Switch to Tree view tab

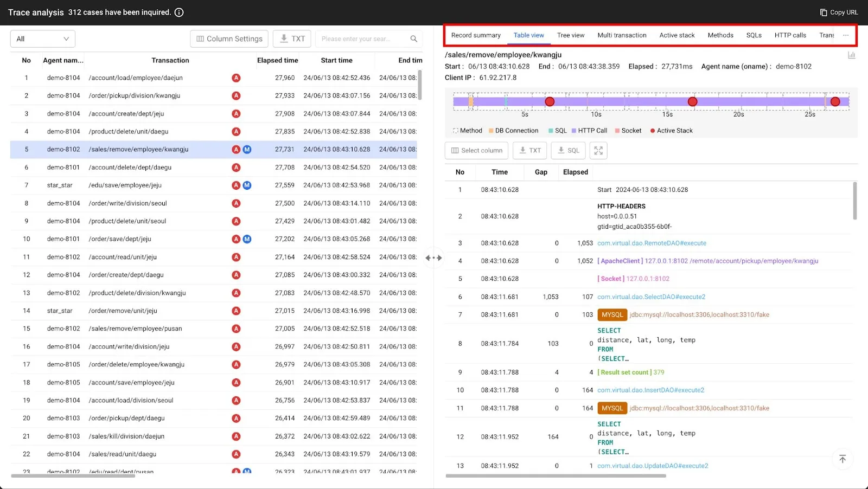point(571,35)
